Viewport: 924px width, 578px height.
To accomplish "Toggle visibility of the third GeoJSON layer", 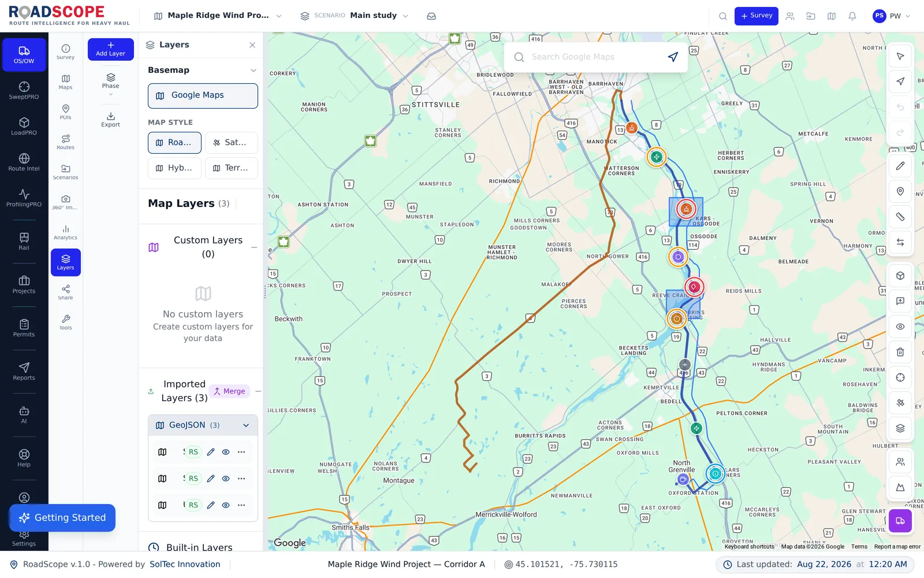I will click(x=226, y=505).
